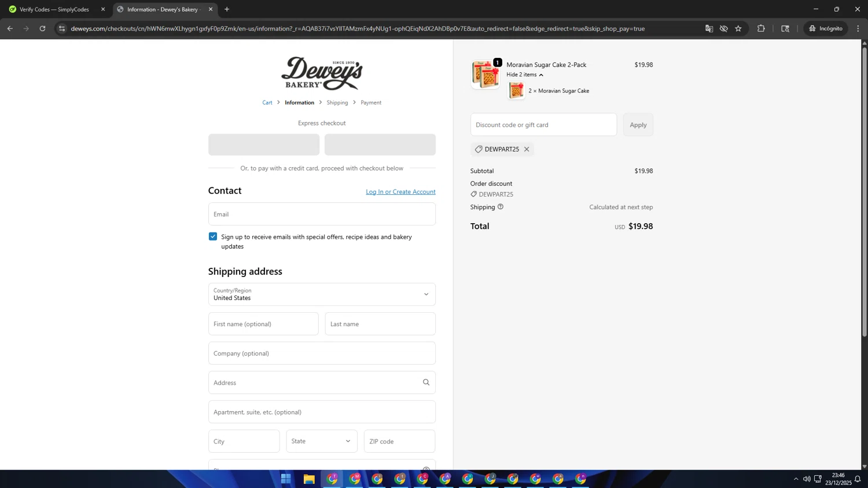Click the Shipping breadcrumb step
Viewport: 868px width, 488px height.
click(x=337, y=102)
